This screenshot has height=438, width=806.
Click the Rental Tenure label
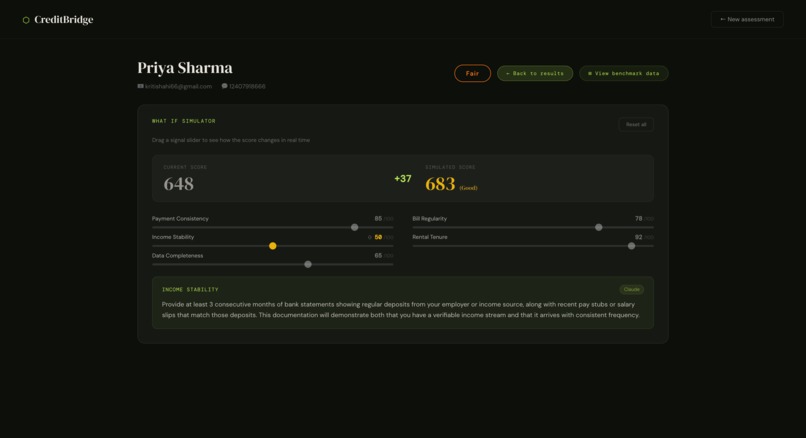point(430,237)
